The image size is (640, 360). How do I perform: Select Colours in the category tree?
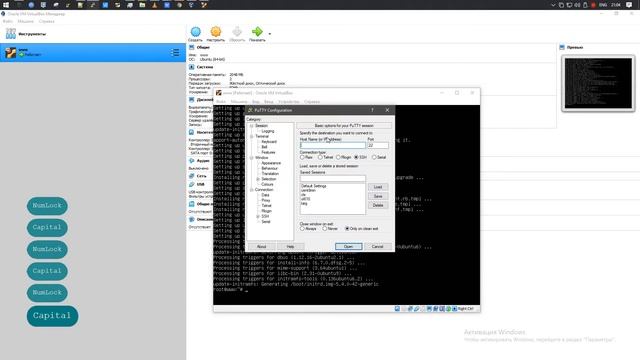267,184
